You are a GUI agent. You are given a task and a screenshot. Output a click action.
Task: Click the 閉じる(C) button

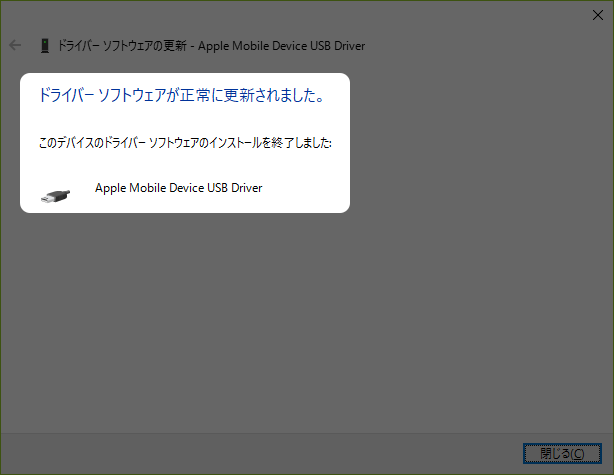[562, 453]
